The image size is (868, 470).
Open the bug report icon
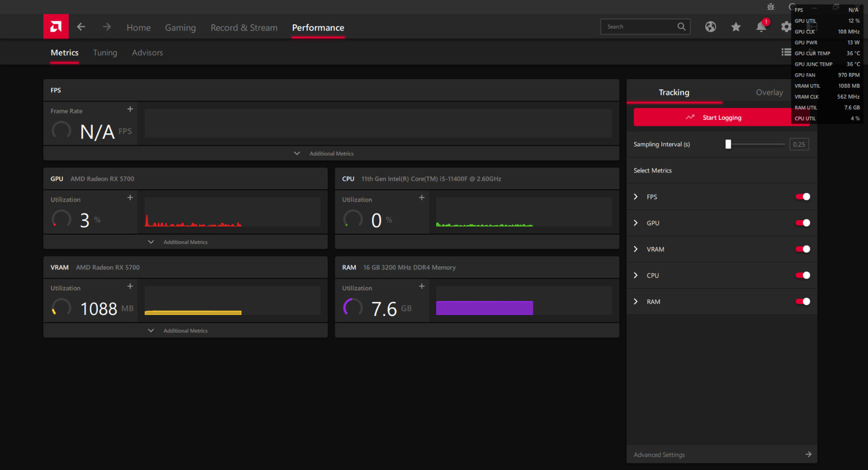coord(771,7)
